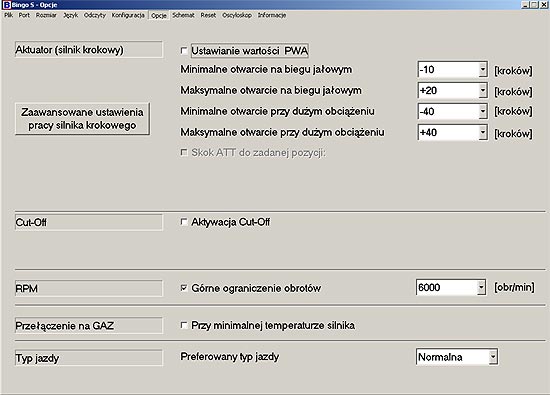Click the Język menu
The height and width of the screenshot is (395, 550).
[71, 15]
